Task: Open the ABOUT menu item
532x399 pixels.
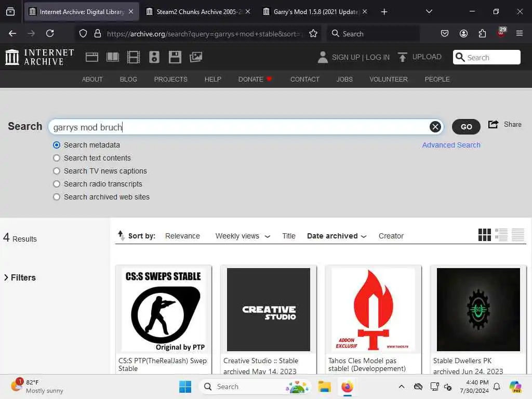Action: (x=92, y=79)
